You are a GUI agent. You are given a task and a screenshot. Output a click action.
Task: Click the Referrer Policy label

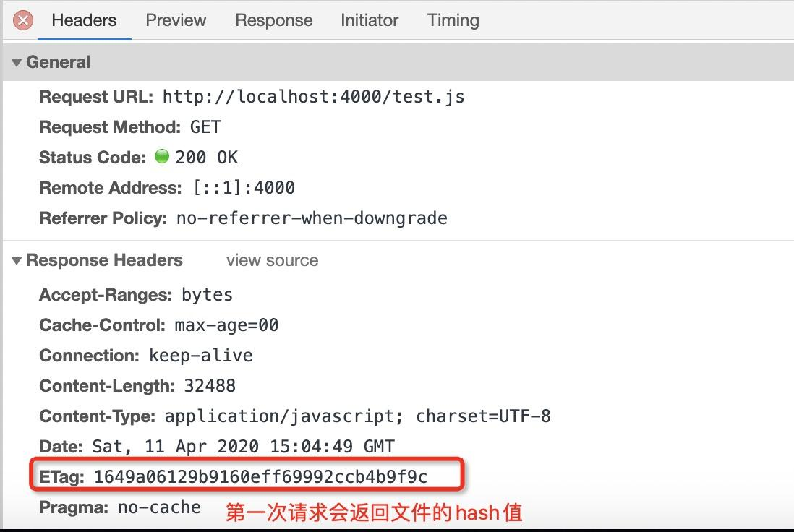(x=103, y=218)
